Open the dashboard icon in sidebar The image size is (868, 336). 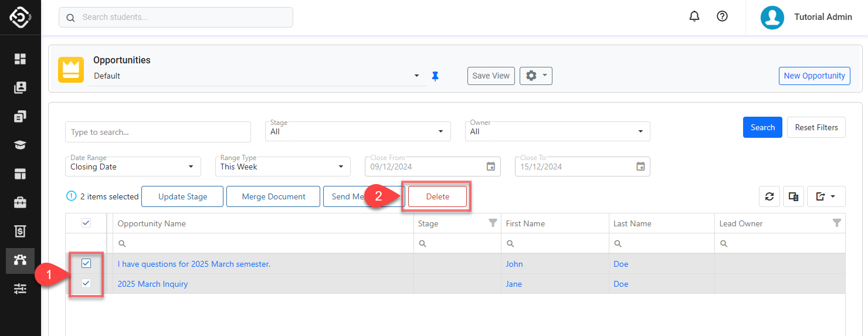tap(21, 59)
